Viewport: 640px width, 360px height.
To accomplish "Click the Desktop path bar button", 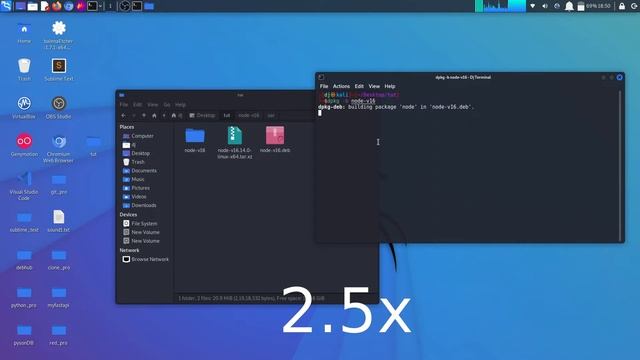I will coord(202,116).
